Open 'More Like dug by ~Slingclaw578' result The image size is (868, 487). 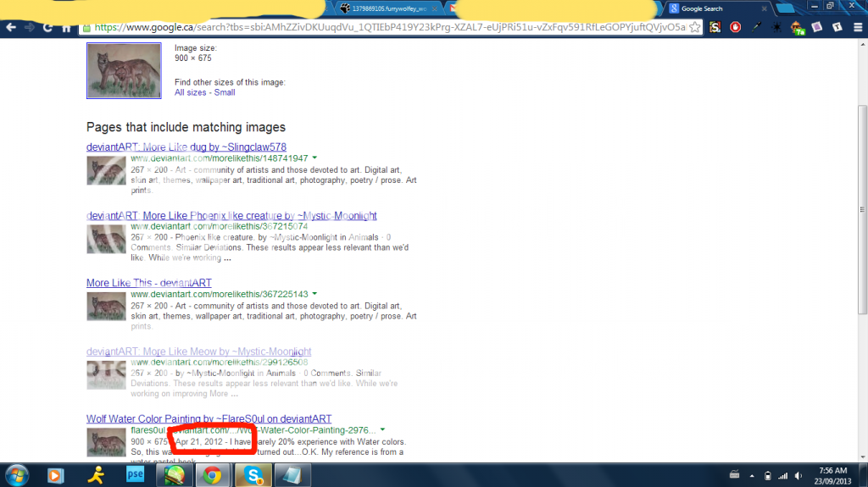(186, 147)
